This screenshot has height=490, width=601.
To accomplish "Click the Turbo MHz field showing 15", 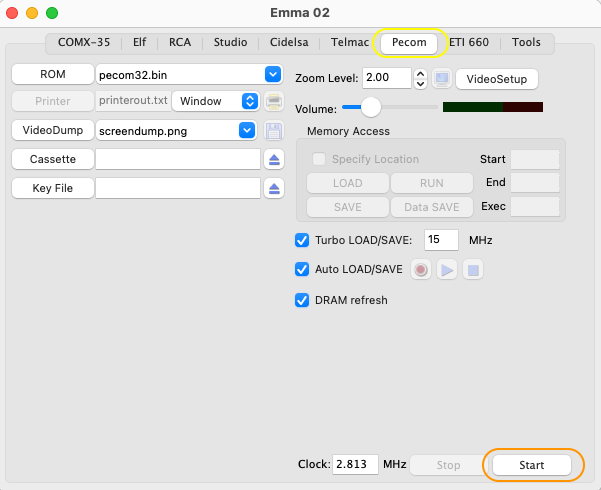I will 441,240.
